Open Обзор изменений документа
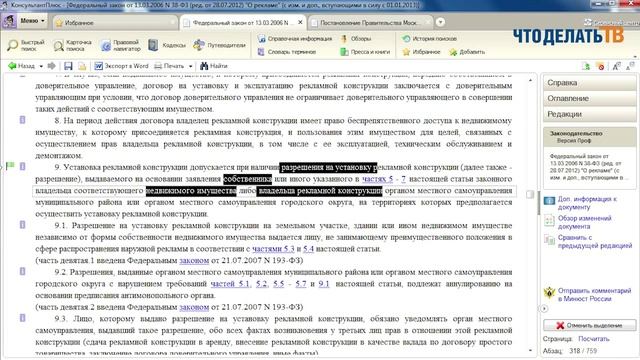Screen dimensions: 640x360 click(584, 222)
